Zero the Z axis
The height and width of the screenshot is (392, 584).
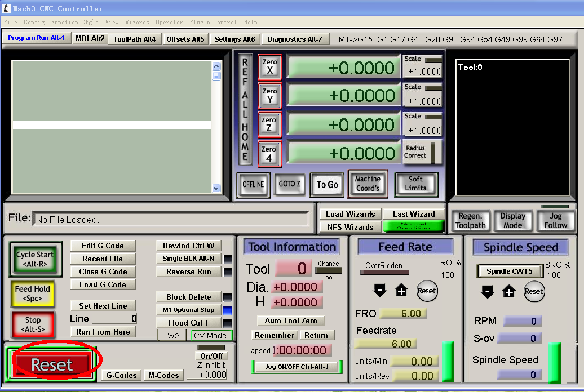coord(269,124)
